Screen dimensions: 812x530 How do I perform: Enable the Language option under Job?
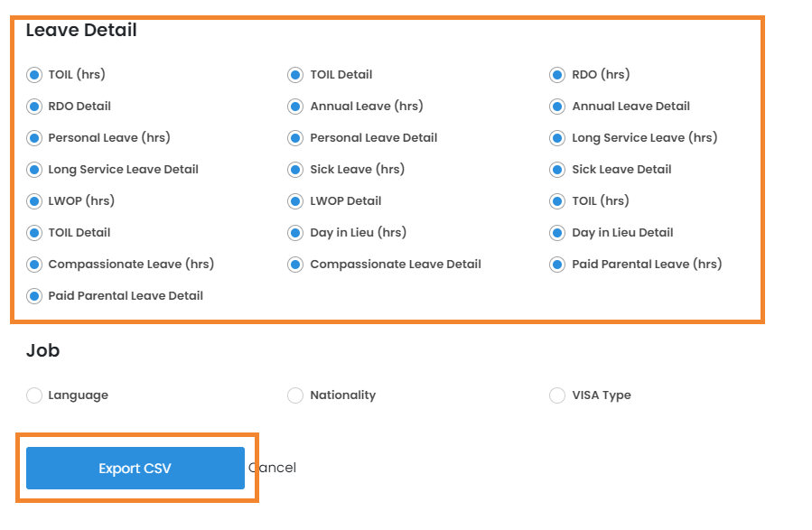34,395
